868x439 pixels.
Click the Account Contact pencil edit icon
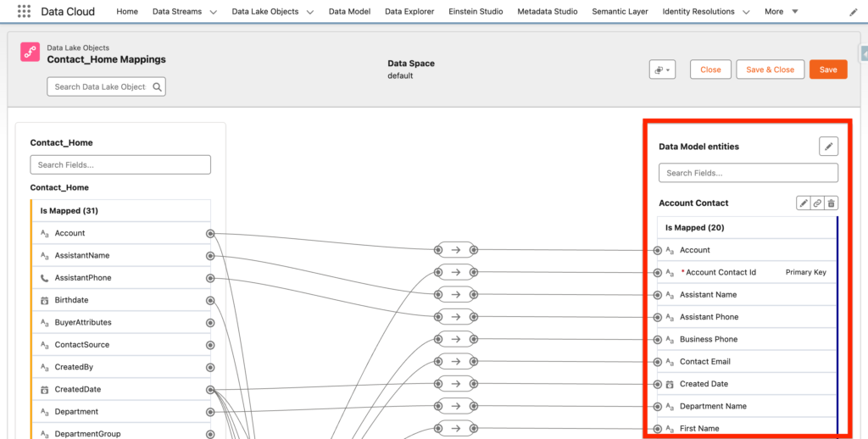[x=803, y=203]
